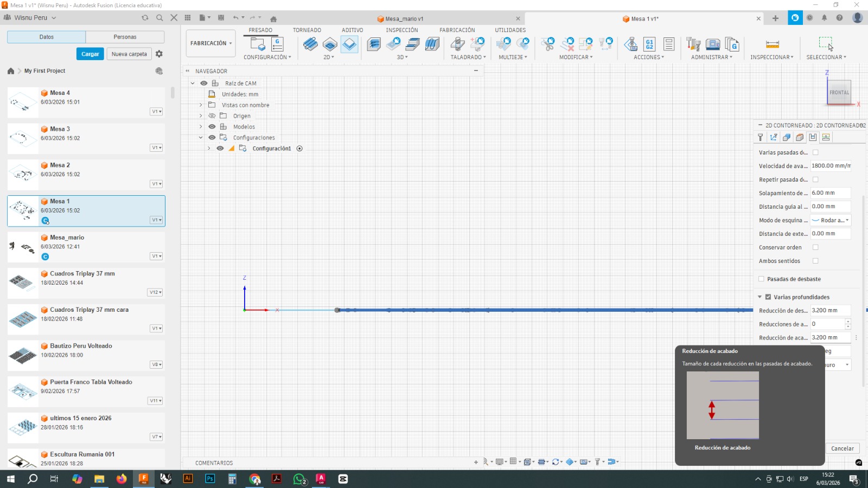The image size is (868, 488).
Task: Collapse the Varias profundidades section
Action: (x=759, y=297)
